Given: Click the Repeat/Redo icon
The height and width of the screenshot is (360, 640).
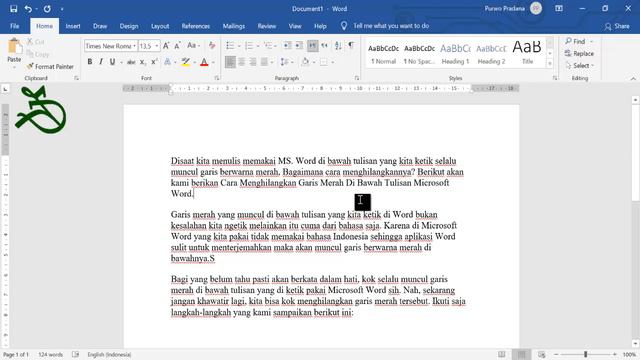Looking at the screenshot, I should click(47, 9).
